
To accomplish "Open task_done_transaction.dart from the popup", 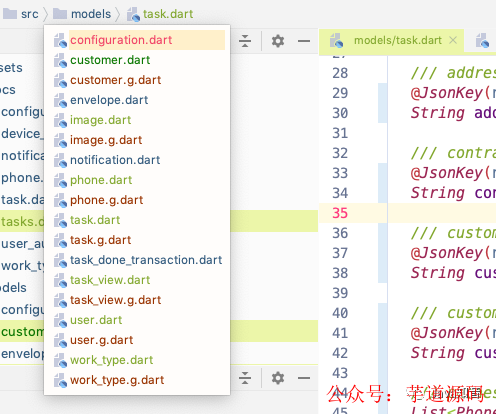I will click(146, 260).
